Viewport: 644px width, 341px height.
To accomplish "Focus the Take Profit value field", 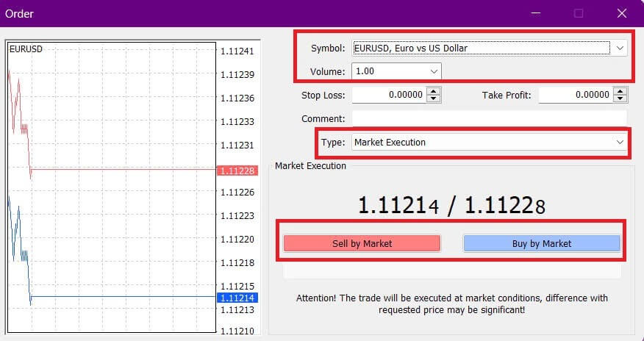I will coord(575,95).
